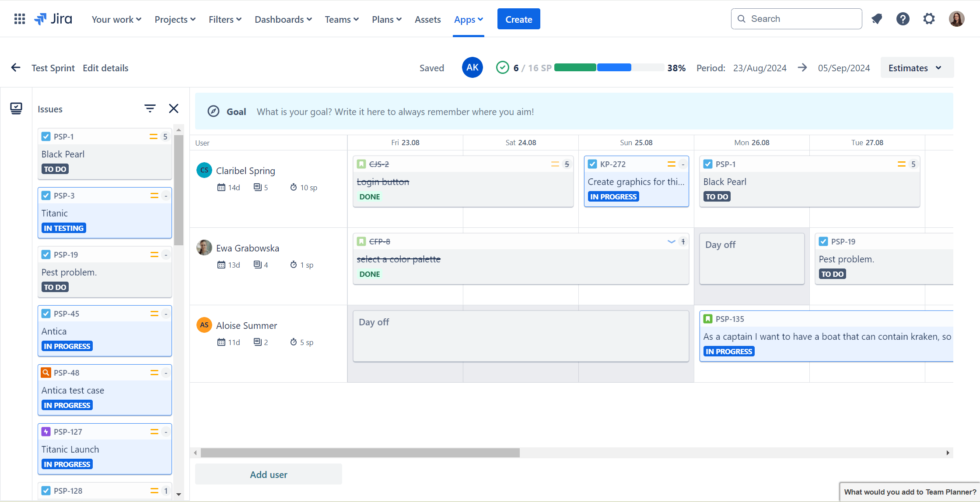Click Ewa Grabowska's issue count icon
980x502 pixels.
pyautogui.click(x=258, y=265)
